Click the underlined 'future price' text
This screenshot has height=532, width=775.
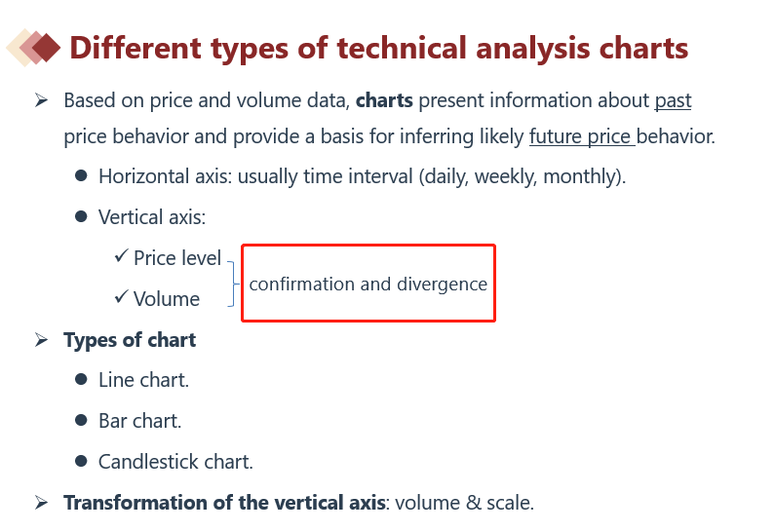(580, 136)
